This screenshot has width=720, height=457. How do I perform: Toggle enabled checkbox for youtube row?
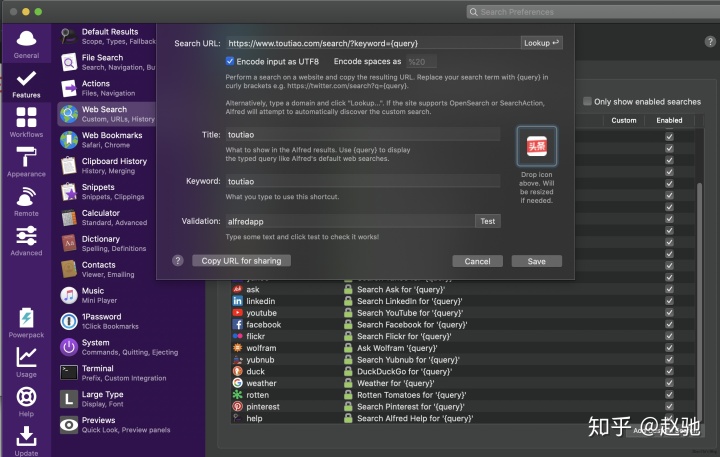[669, 312]
